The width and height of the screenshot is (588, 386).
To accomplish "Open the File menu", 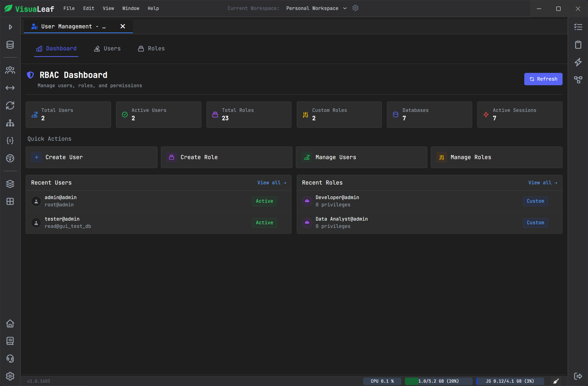I will coord(69,8).
